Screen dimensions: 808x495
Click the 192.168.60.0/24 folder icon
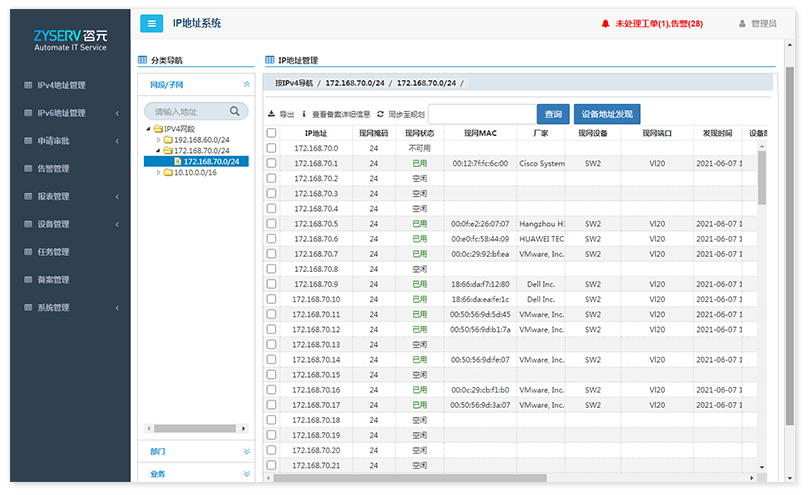tap(168, 140)
